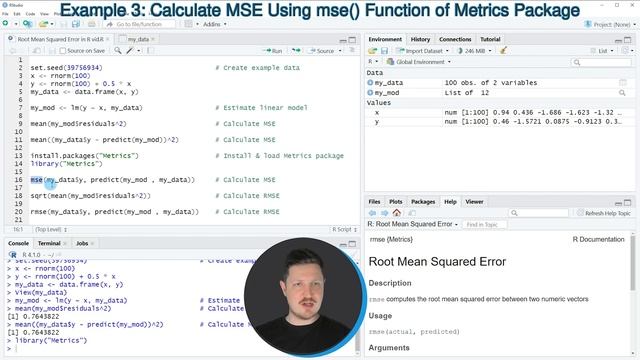Refresh the Environment pane
The image size is (640, 360).
pos(625,51)
